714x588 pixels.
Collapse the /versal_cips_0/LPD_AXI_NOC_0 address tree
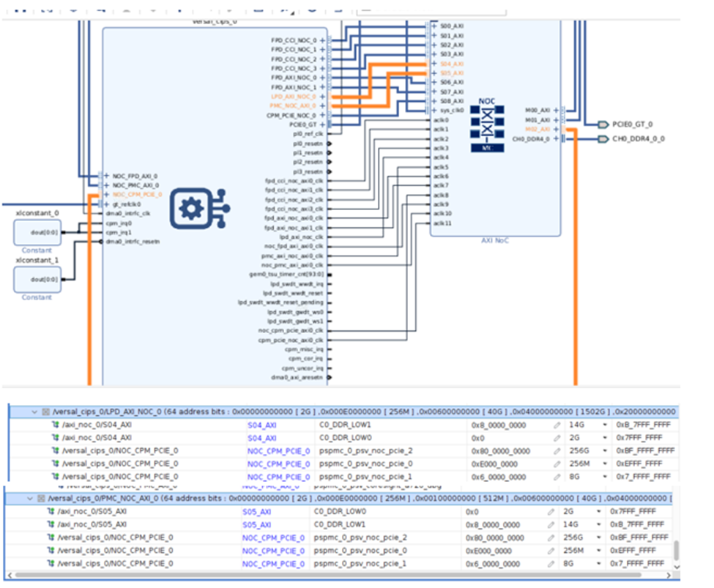click(x=34, y=412)
